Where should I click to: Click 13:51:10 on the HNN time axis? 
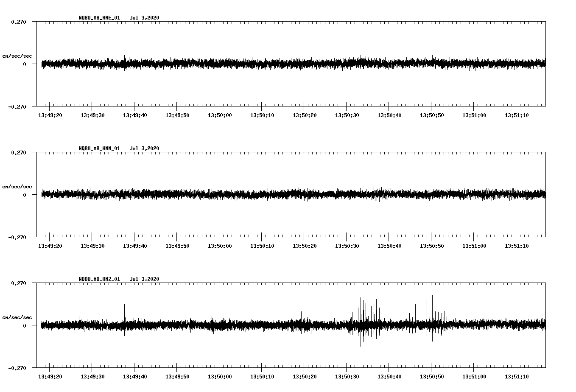517,246
